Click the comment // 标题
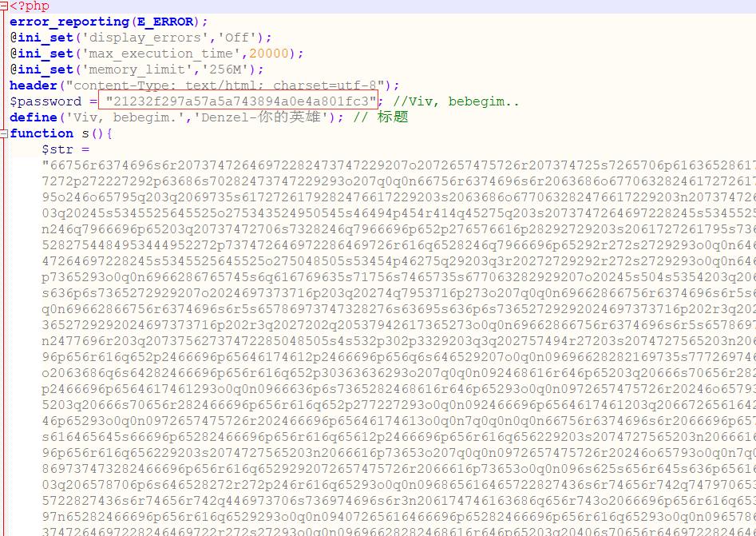The width and height of the screenshot is (756, 536). [381, 117]
